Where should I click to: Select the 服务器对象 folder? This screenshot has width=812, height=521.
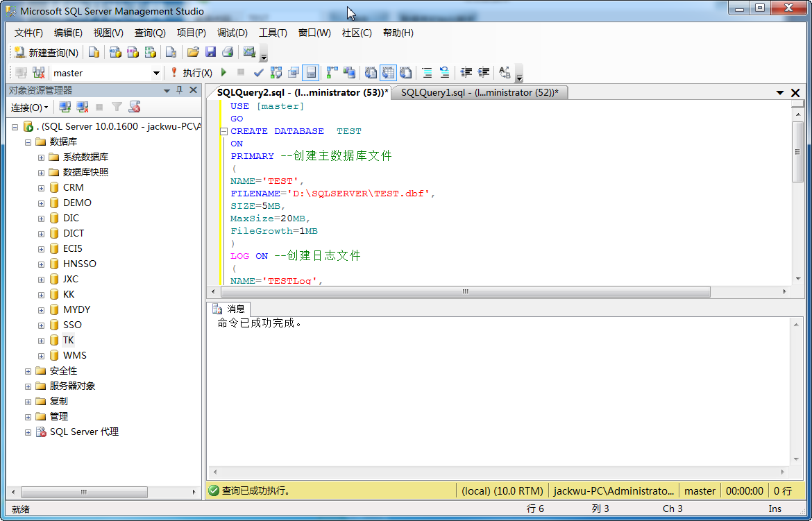[x=72, y=386]
